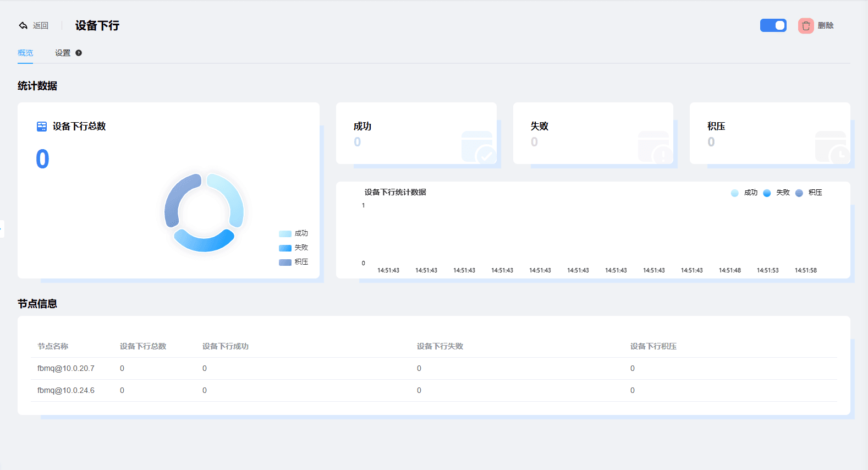The height and width of the screenshot is (470, 868).
Task: Click the 设备下行总数 table column header
Action: 143,346
